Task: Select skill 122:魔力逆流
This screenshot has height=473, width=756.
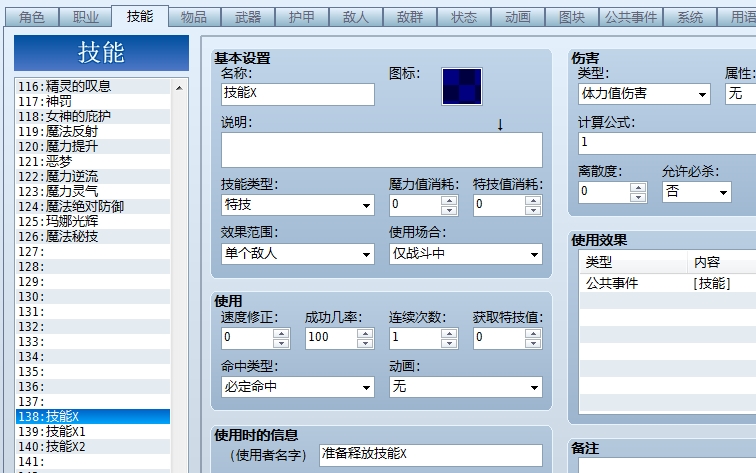Action: pos(93,176)
